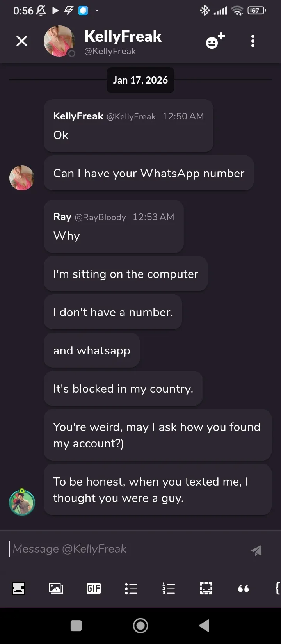Insert a code block with braces icon
The height and width of the screenshot is (644, 281).
click(x=277, y=588)
